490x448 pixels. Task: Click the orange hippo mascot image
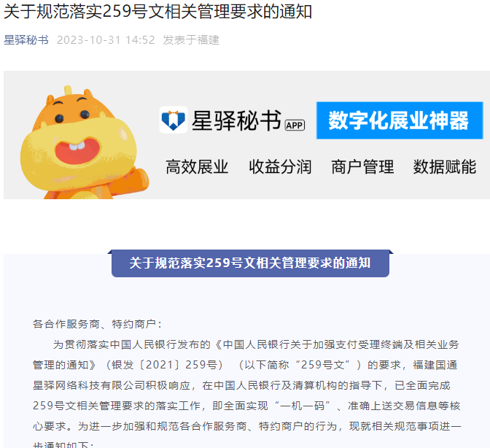tap(85, 142)
